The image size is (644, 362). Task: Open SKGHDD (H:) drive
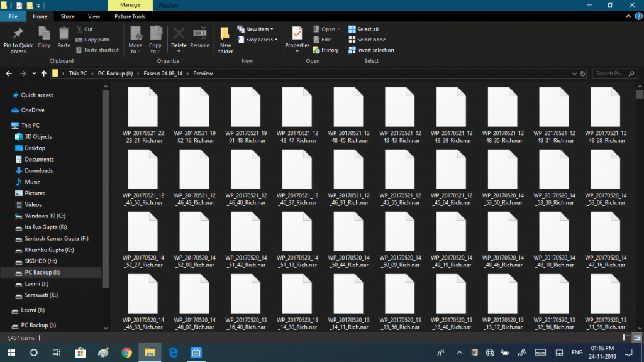[36, 261]
